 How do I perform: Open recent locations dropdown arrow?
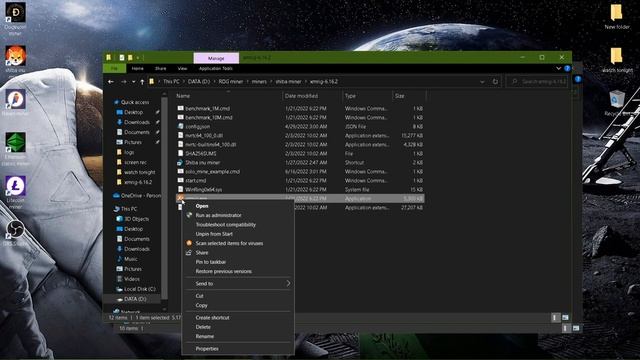(133, 82)
